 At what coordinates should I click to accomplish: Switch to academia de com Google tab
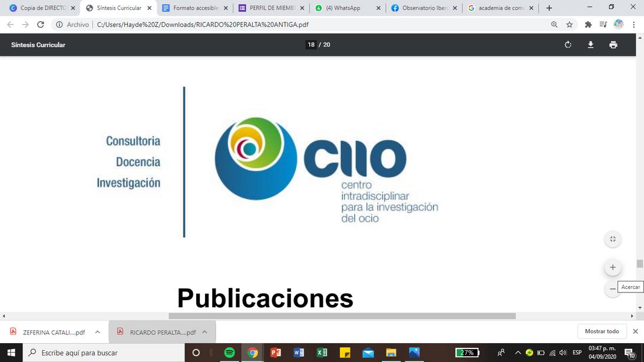click(500, 8)
